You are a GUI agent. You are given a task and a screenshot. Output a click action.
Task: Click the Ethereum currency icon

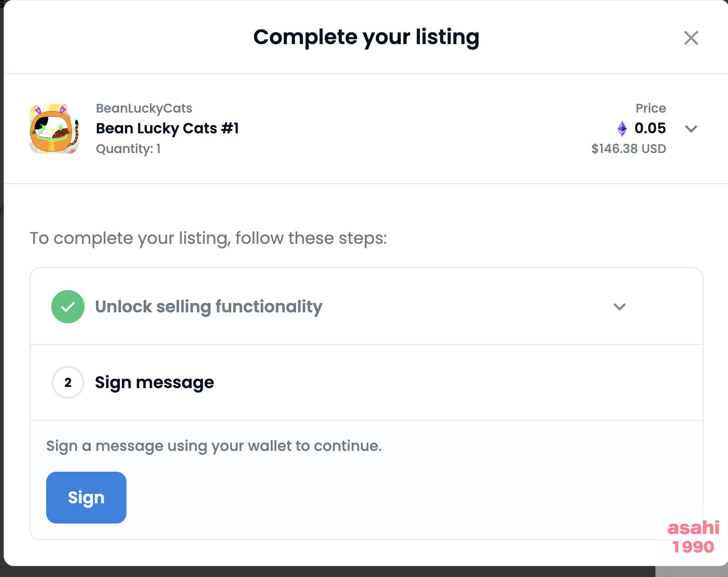coord(622,128)
